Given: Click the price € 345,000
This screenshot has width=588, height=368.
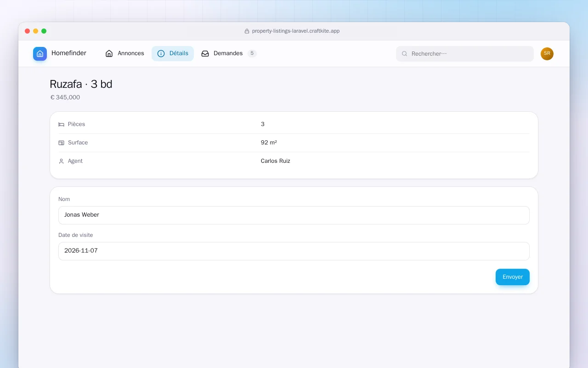Looking at the screenshot, I should (x=65, y=98).
